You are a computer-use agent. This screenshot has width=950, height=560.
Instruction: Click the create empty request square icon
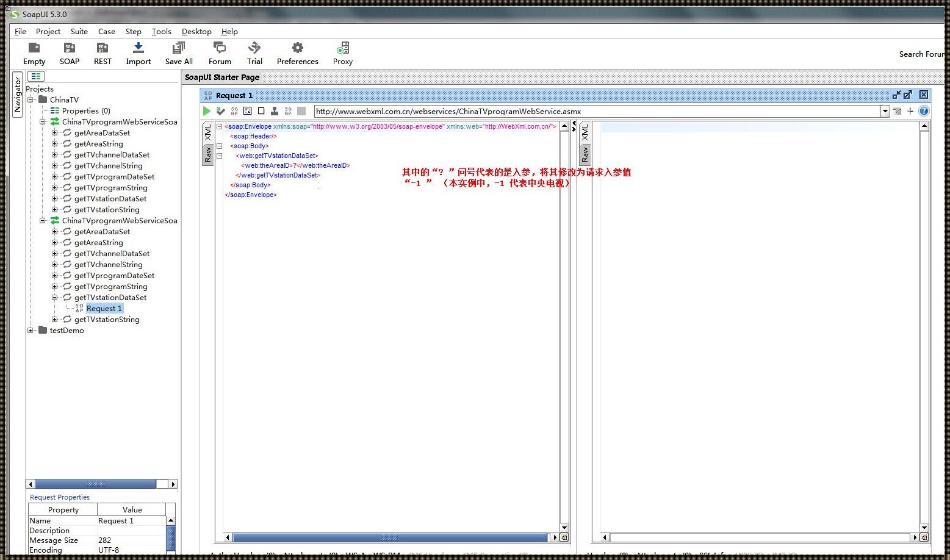[x=261, y=111]
